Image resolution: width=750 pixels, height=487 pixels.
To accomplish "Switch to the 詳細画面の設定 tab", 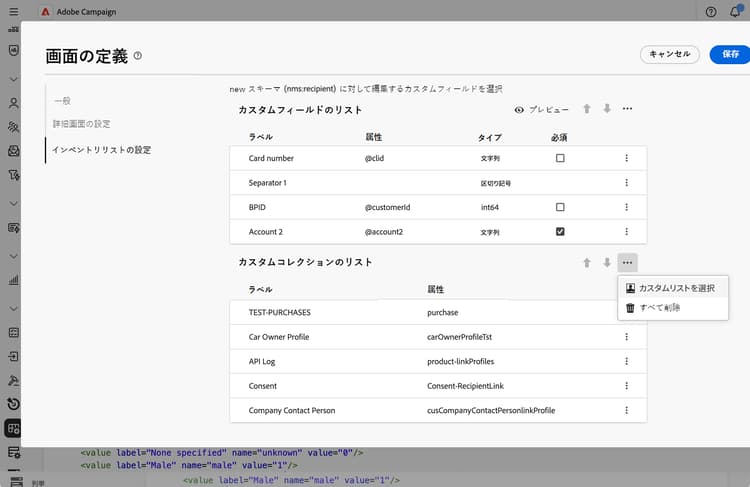I will [x=82, y=124].
